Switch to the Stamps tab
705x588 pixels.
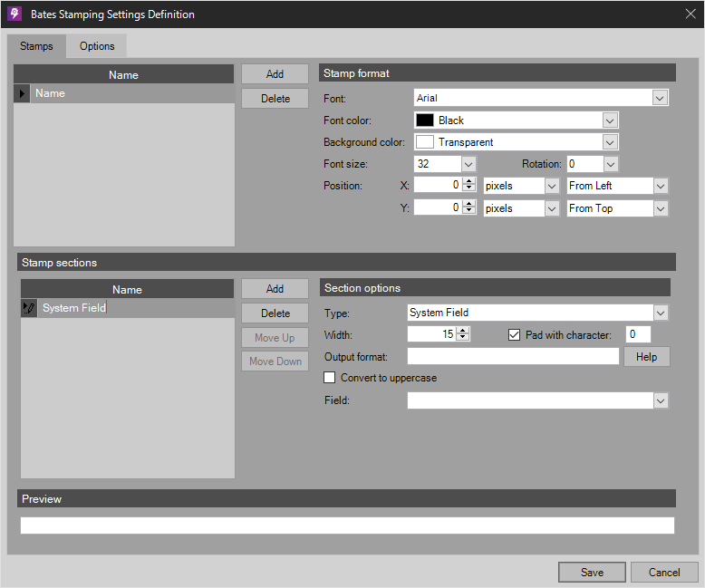pyautogui.click(x=36, y=46)
